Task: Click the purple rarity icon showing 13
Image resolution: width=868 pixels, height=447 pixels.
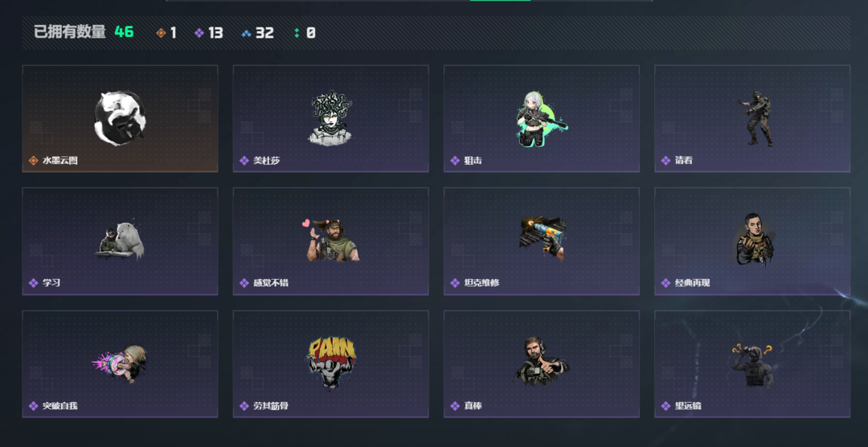Action: [199, 33]
